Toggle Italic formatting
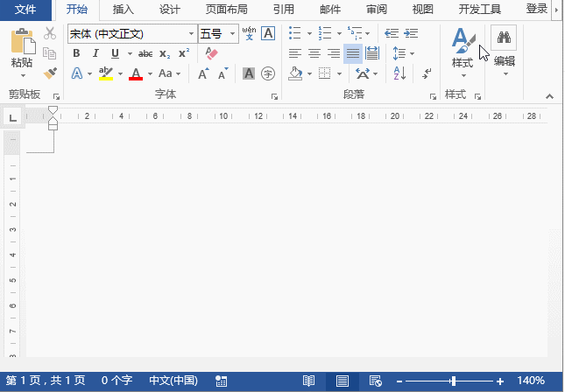 coord(93,53)
